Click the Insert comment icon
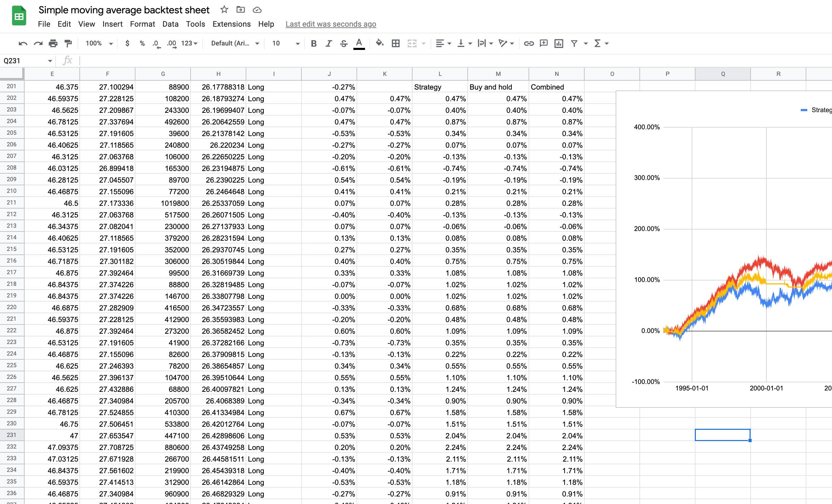Screen dimensions: 832x504 544,43
